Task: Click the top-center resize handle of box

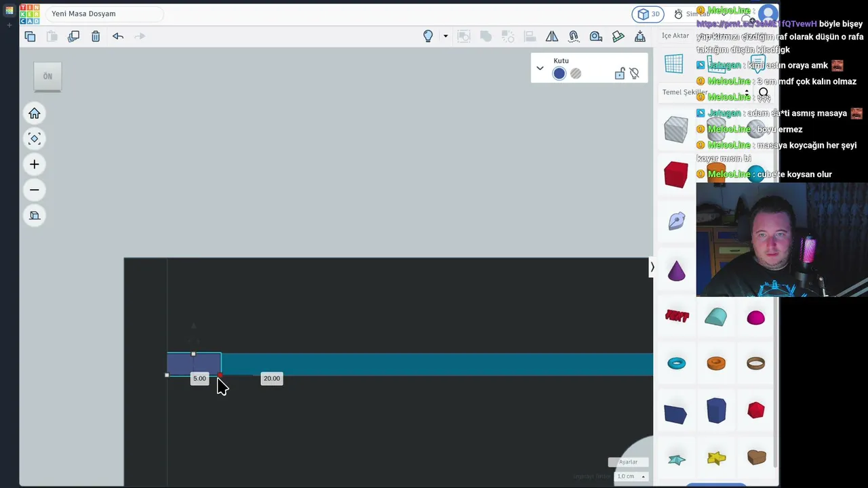Action: pos(193,354)
